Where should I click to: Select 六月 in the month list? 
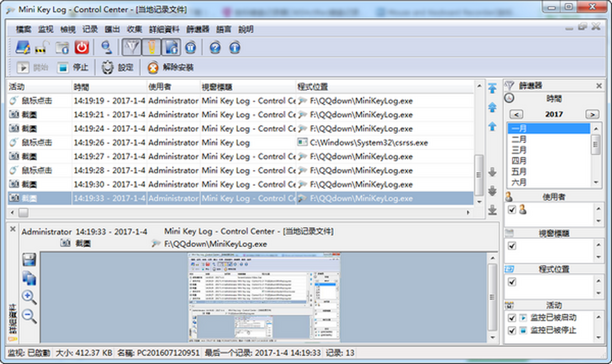[548, 181]
